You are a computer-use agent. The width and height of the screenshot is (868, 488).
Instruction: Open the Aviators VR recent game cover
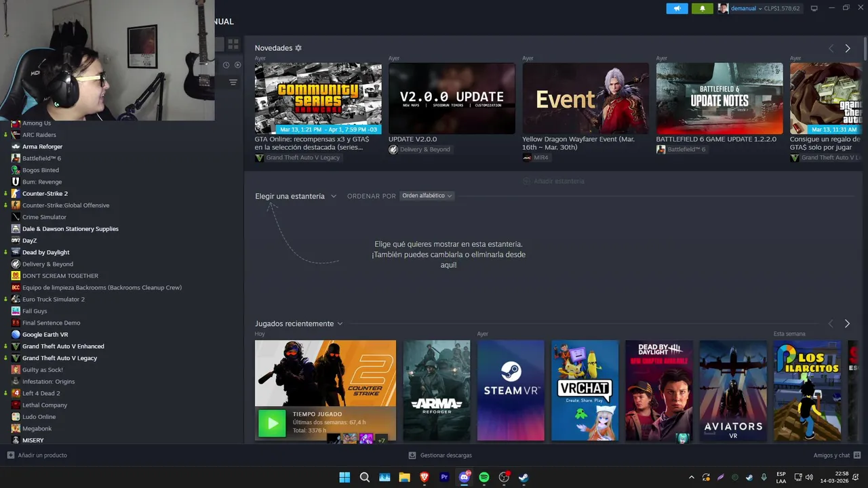coord(733,390)
